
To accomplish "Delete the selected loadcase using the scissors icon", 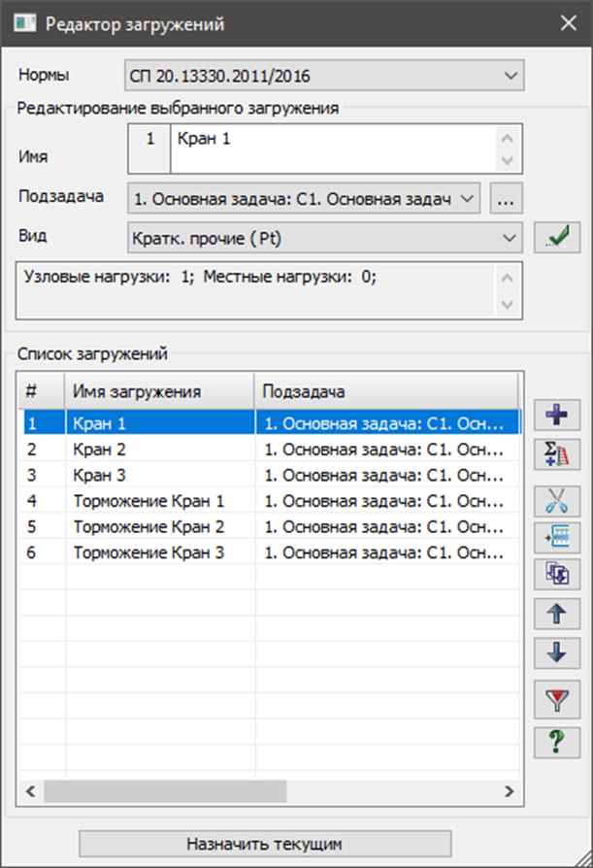I will coord(556,502).
